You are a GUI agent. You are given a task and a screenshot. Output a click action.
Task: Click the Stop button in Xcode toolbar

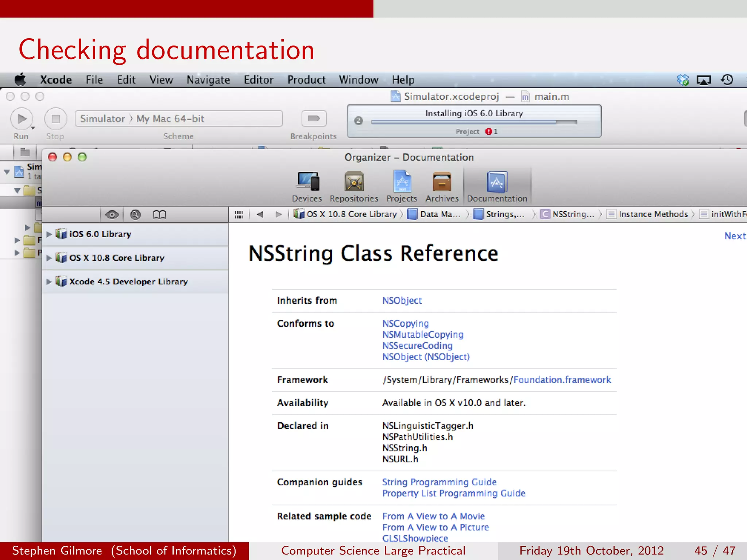55,119
